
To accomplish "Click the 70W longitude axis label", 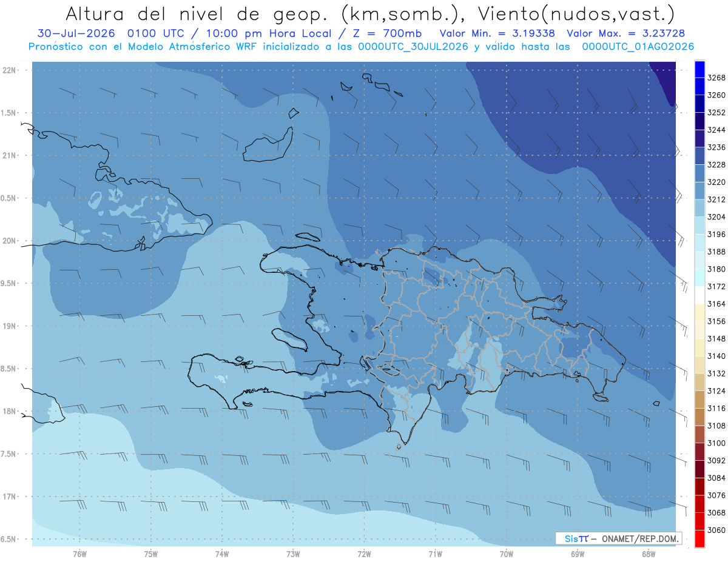I will [x=507, y=554].
